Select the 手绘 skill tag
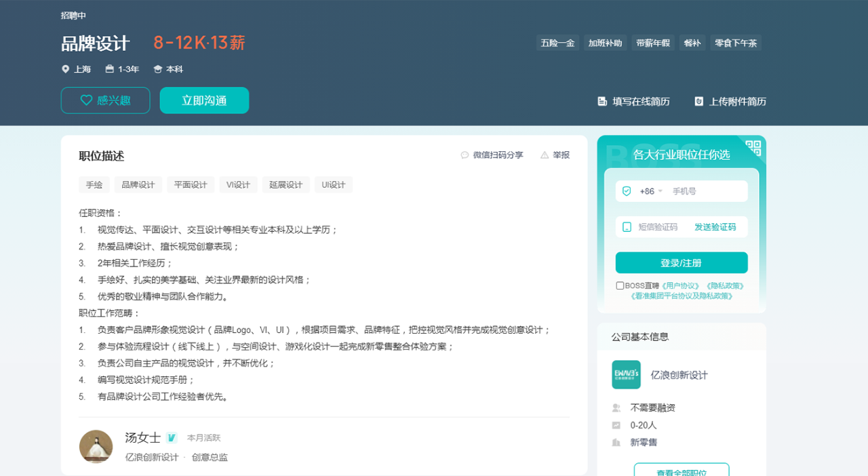Screen dimensions: 868x476 (x=94, y=185)
